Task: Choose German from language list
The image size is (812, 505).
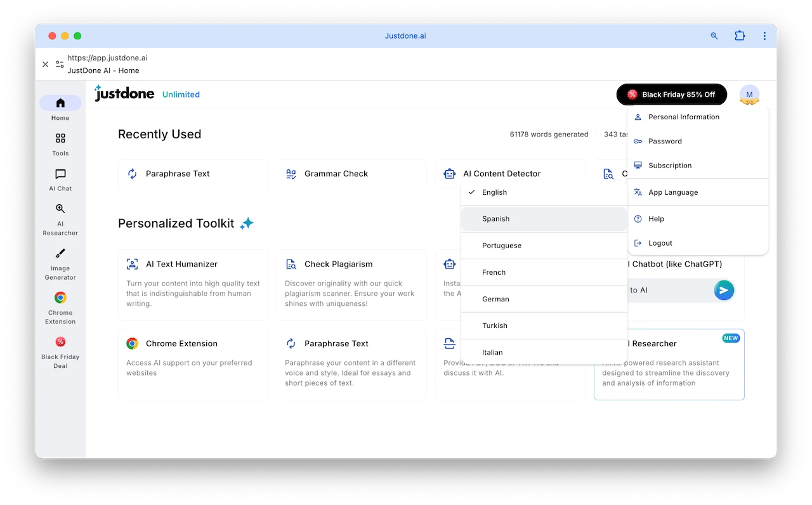Action: pos(495,299)
